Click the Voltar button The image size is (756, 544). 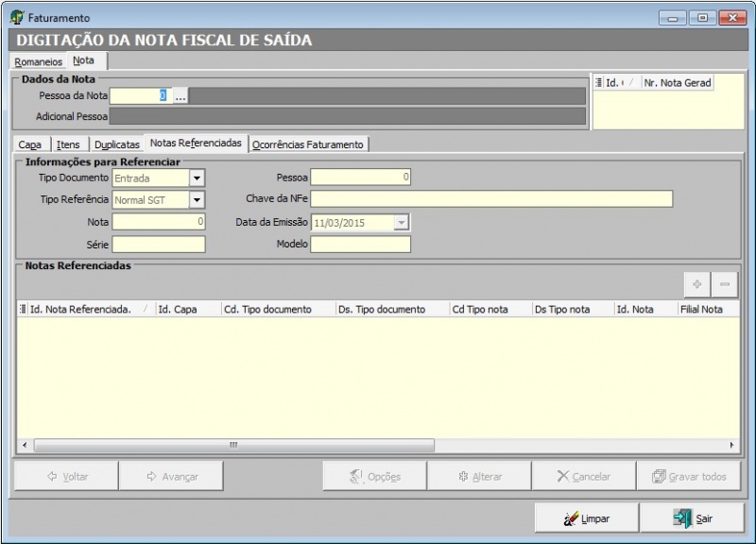(x=66, y=477)
